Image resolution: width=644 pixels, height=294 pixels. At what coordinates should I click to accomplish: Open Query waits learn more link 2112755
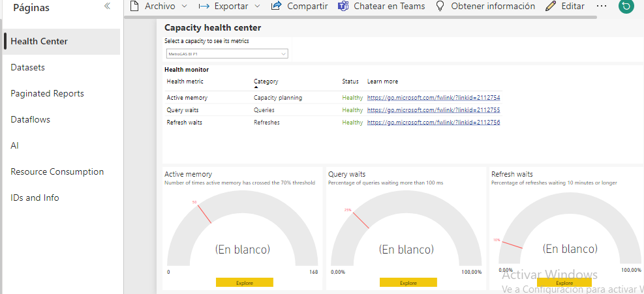point(433,110)
